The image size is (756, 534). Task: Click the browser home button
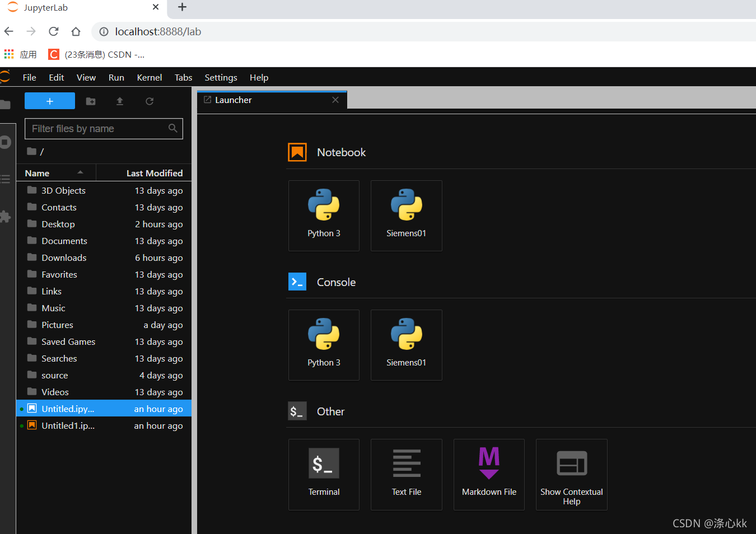click(76, 31)
